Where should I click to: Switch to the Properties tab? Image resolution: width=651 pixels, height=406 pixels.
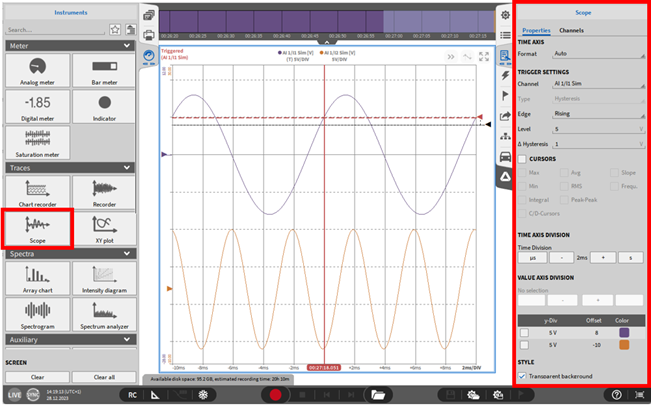pyautogui.click(x=536, y=31)
